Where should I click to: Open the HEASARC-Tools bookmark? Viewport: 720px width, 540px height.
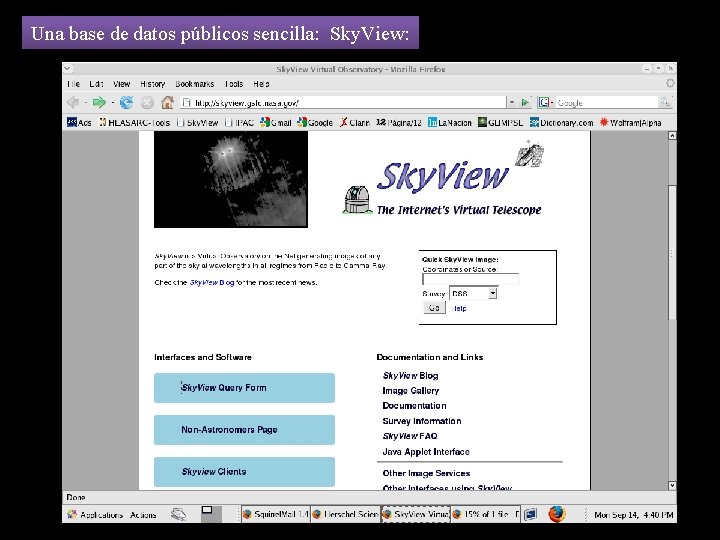(134, 123)
